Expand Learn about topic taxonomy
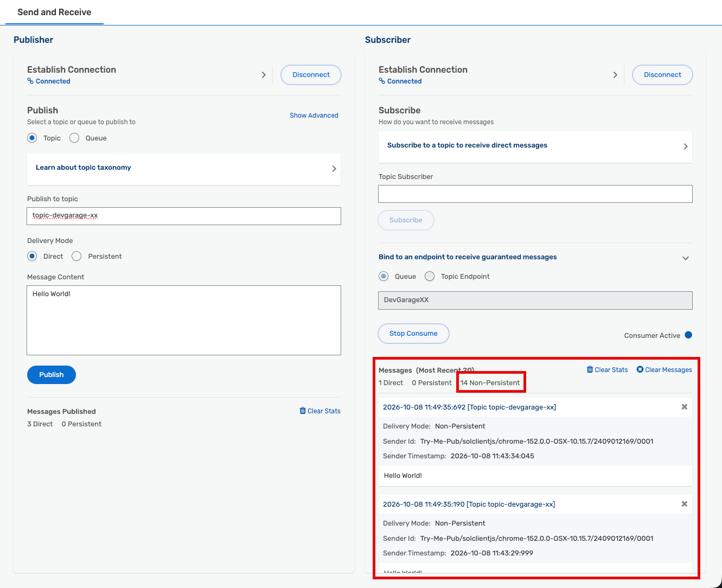Image resolution: width=722 pixels, height=588 pixels. tap(334, 169)
